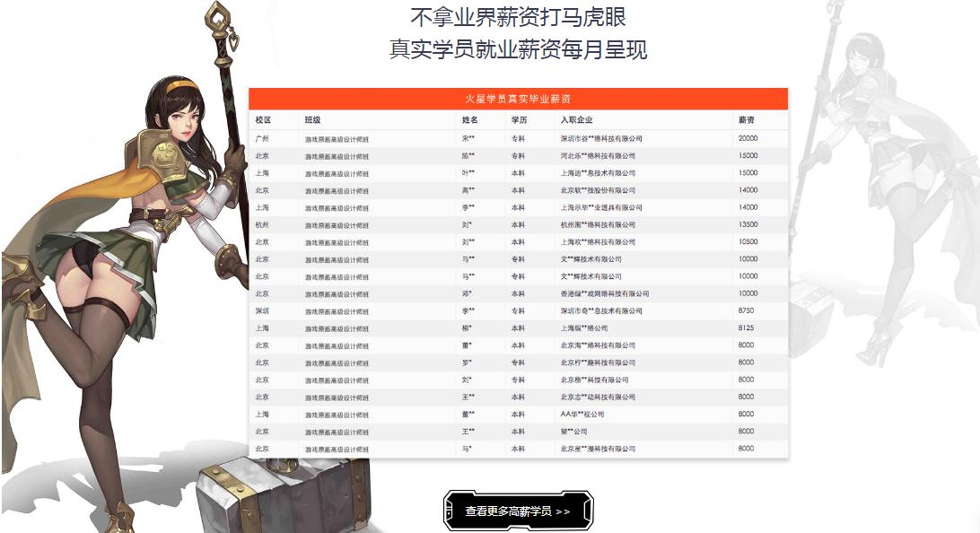The height and width of the screenshot is (533, 980).
Task: Click company 杭州图**络科技有限公司
Action: click(598, 225)
